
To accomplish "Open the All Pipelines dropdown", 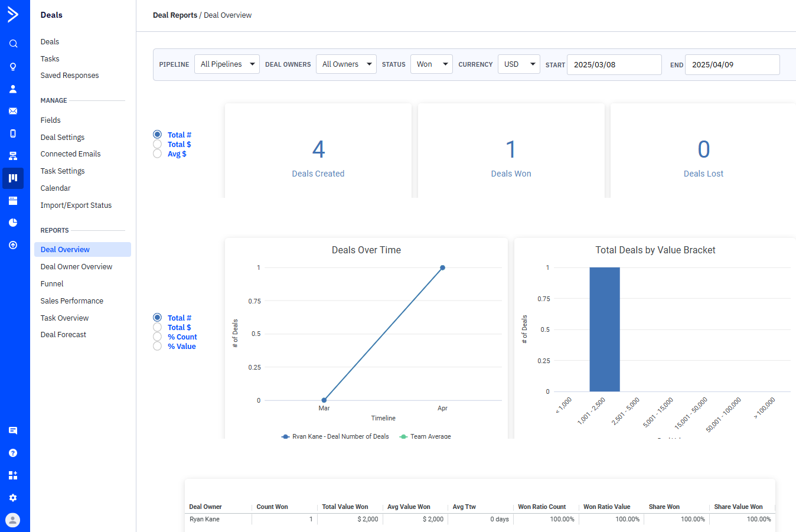I will coord(227,64).
